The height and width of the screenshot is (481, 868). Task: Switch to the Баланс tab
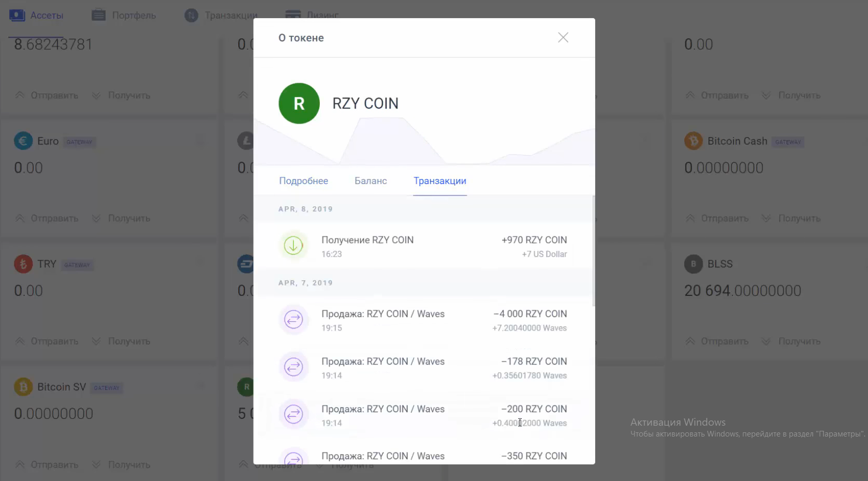[371, 181]
